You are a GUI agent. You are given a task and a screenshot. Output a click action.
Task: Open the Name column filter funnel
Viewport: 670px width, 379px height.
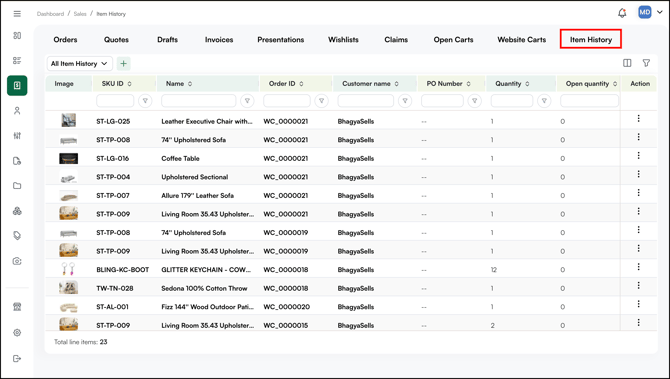(x=247, y=101)
